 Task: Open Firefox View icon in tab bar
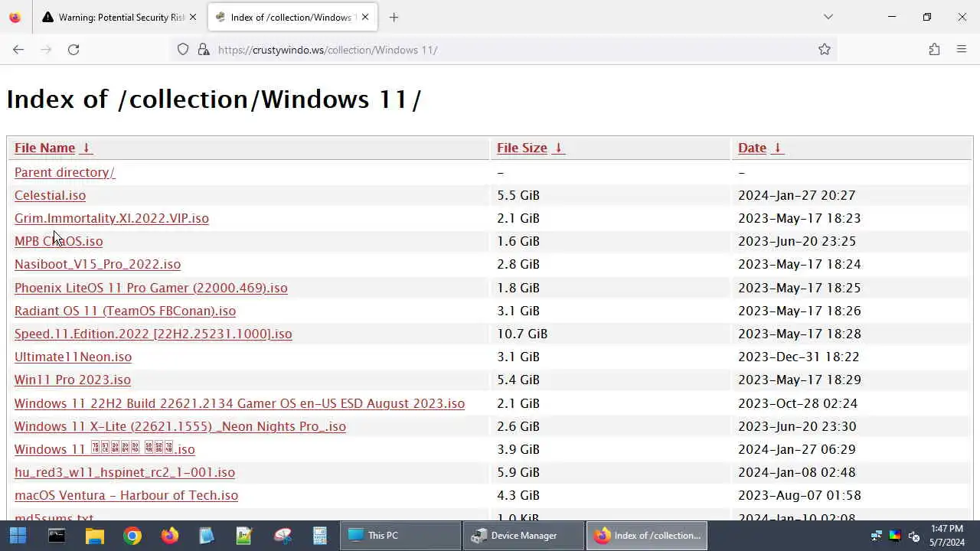point(15,17)
